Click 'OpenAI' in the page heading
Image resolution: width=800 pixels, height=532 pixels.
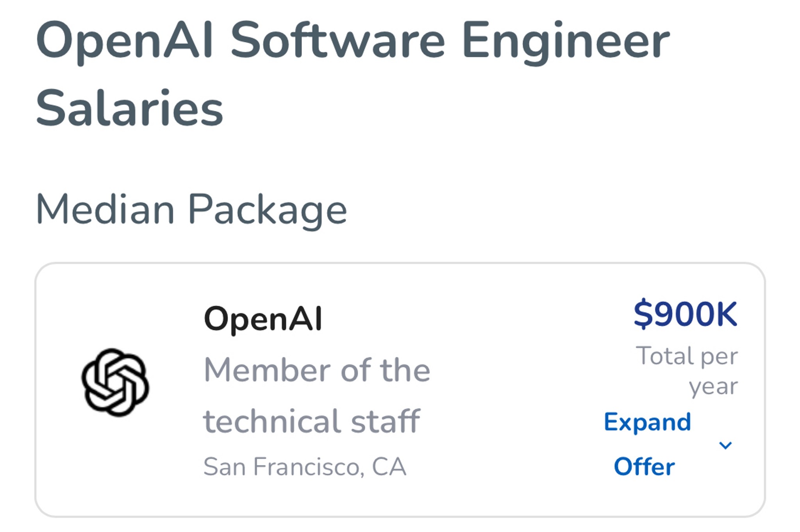[x=125, y=41]
